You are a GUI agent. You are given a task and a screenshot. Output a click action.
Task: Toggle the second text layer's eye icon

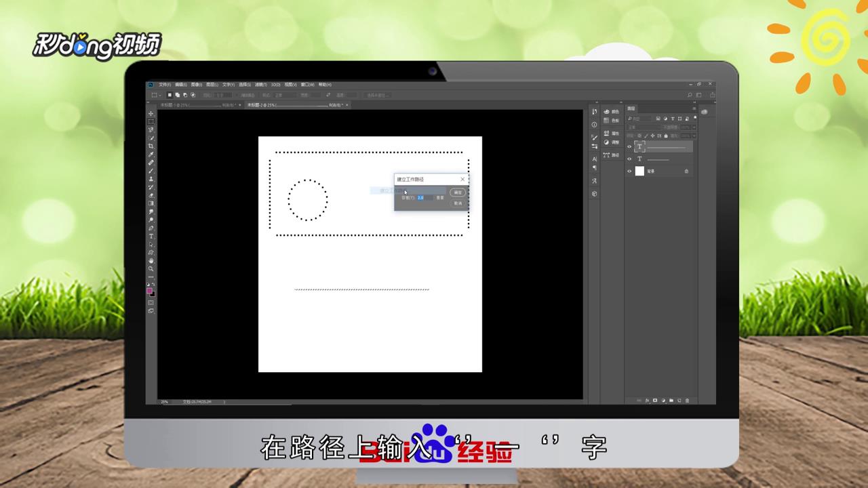(629, 159)
